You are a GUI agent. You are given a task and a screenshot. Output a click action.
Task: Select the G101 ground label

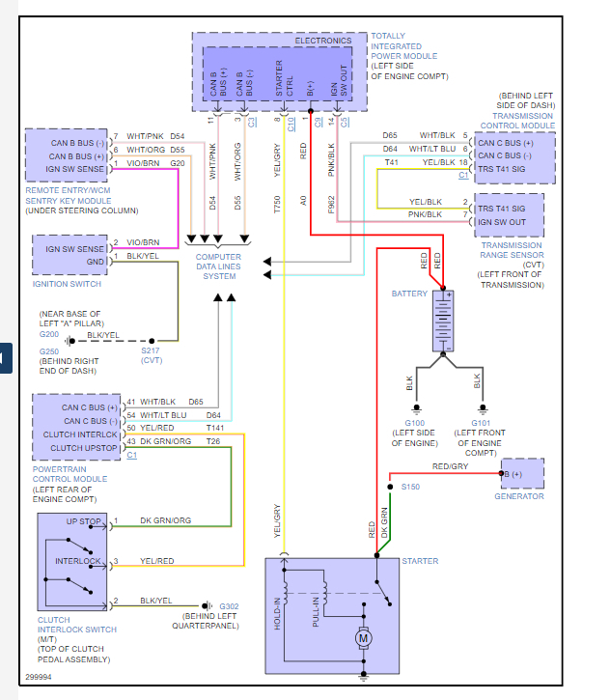click(481, 423)
